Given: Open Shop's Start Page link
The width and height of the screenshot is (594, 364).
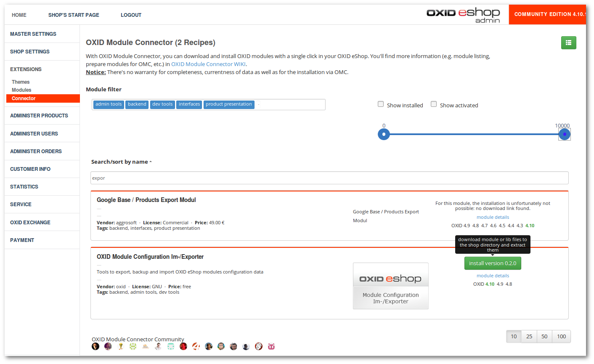Looking at the screenshot, I should tap(74, 15).
